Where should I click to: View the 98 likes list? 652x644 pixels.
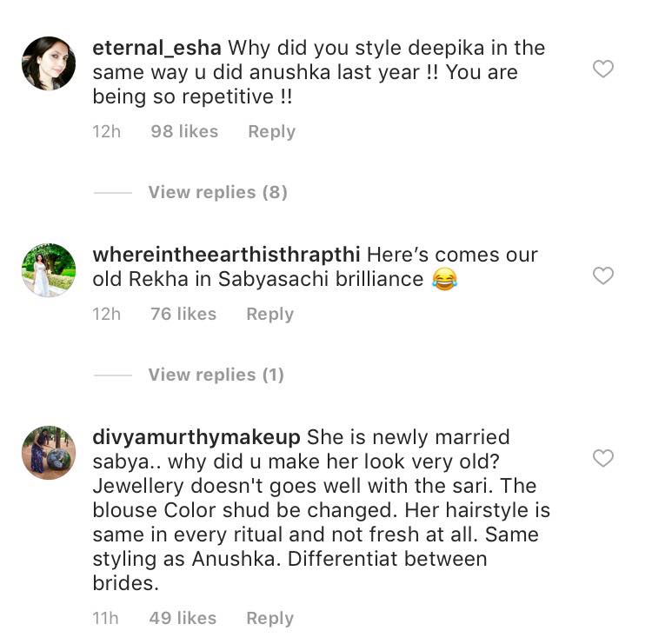click(184, 132)
